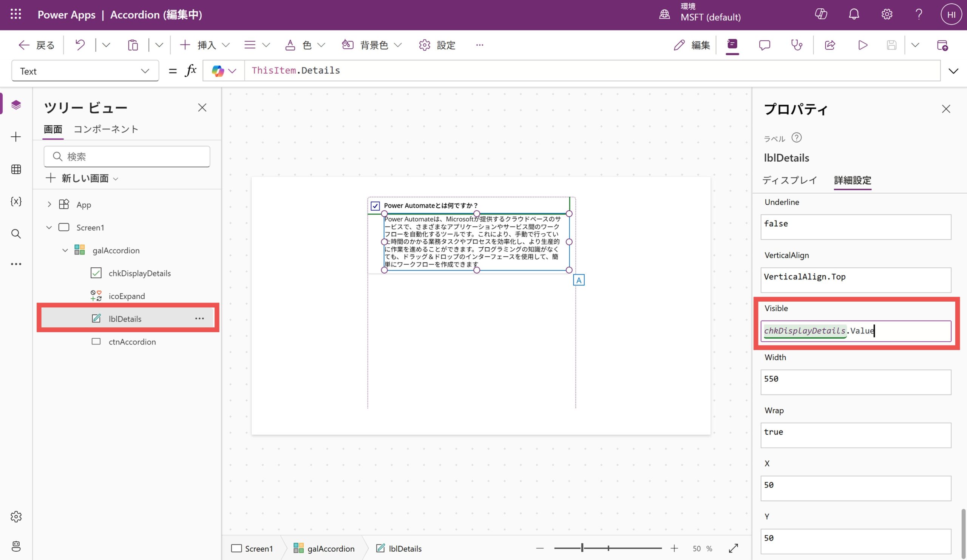
Task: Click the canvas zoom slider
Action: click(608, 549)
